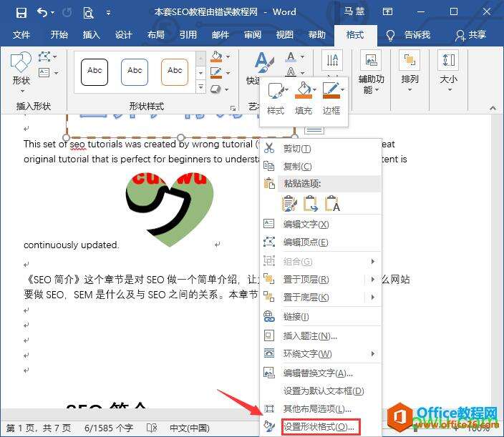Open ribbon Shape Fill dropdown arrow
This screenshot has height=437, width=504.
point(228,57)
